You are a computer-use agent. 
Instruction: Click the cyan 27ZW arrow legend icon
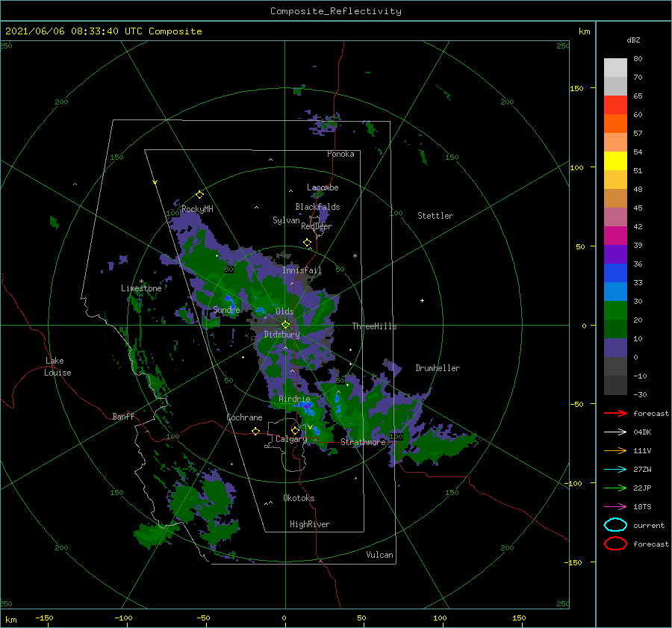pyautogui.click(x=615, y=470)
